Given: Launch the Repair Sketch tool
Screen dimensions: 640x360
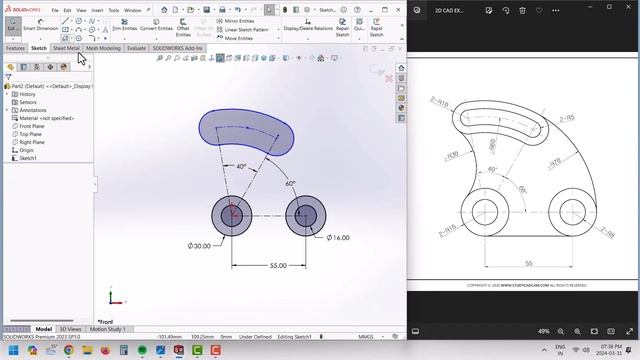Looking at the screenshot, I should click(342, 28).
